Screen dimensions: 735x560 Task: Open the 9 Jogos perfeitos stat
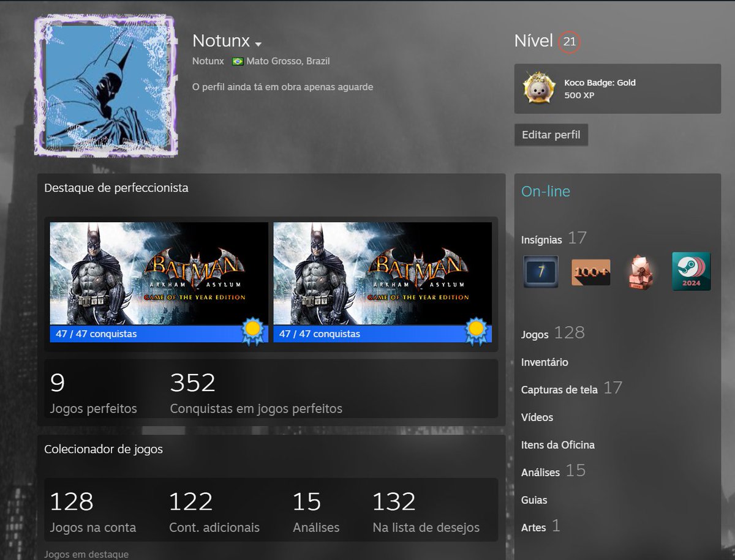point(93,394)
